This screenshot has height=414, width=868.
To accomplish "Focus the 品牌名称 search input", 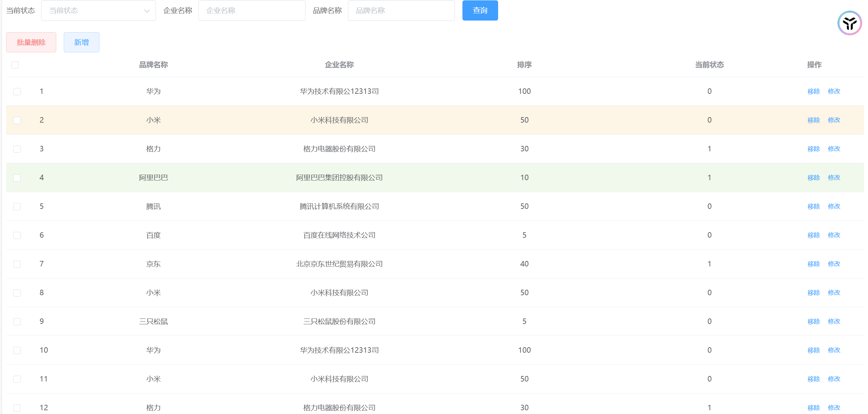I will 401,11.
